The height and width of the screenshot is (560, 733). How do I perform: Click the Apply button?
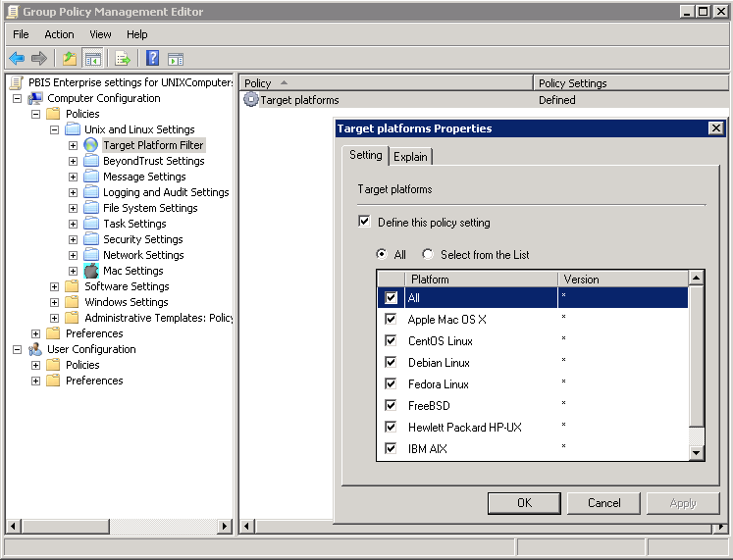683,503
